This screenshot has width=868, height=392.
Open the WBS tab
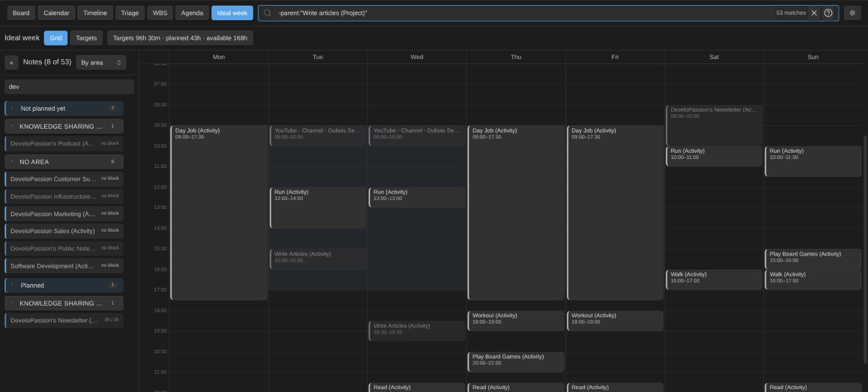pyautogui.click(x=160, y=13)
